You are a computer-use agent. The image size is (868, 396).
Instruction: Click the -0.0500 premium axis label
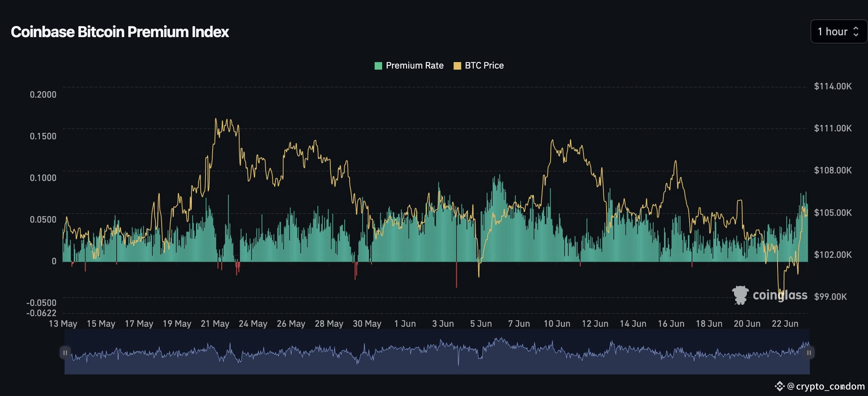(41, 303)
